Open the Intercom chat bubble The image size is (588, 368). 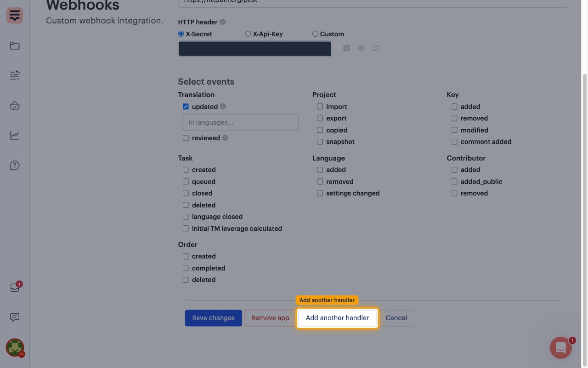point(561,348)
